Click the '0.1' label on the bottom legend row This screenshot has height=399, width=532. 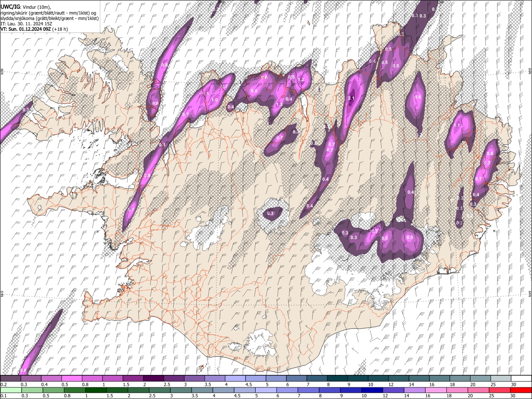tap(3, 396)
